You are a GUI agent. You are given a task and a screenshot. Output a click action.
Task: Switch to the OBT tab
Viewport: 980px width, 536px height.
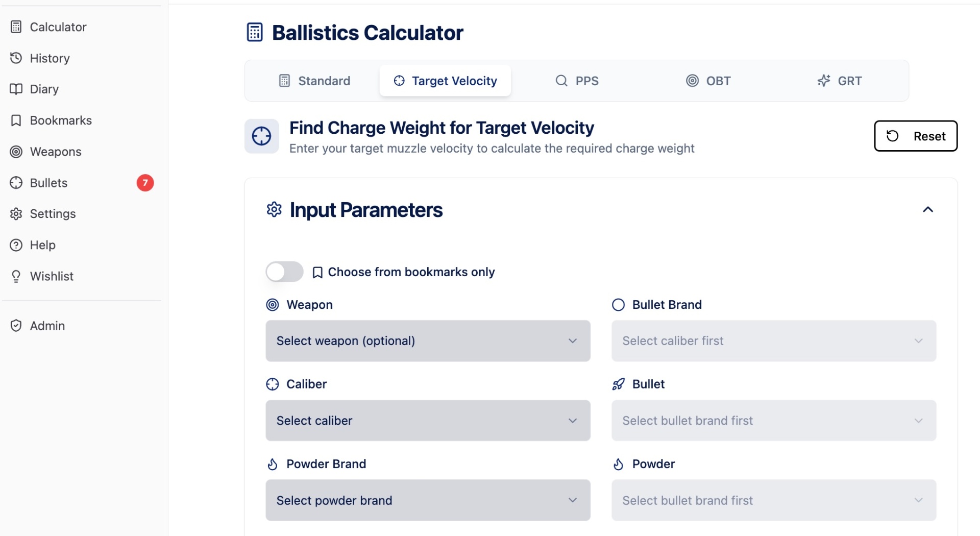[x=708, y=81]
